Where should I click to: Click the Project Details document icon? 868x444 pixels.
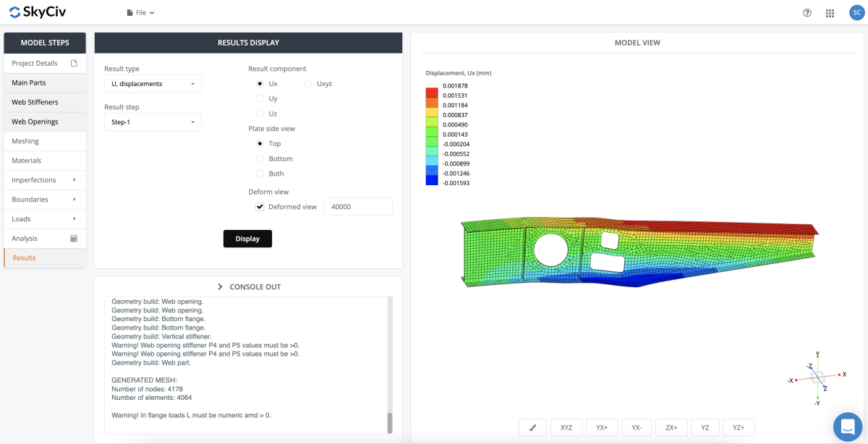click(74, 64)
